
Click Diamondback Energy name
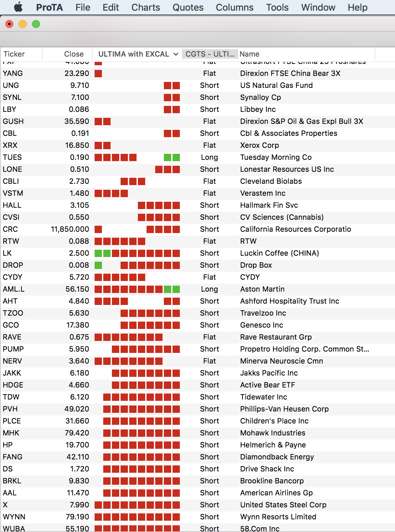click(277, 457)
